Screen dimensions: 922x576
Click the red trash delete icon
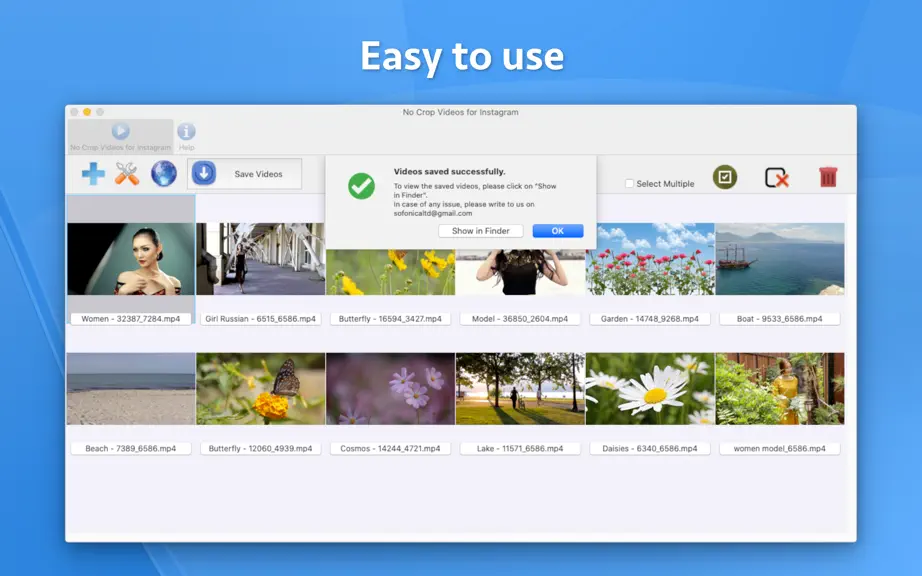(828, 177)
